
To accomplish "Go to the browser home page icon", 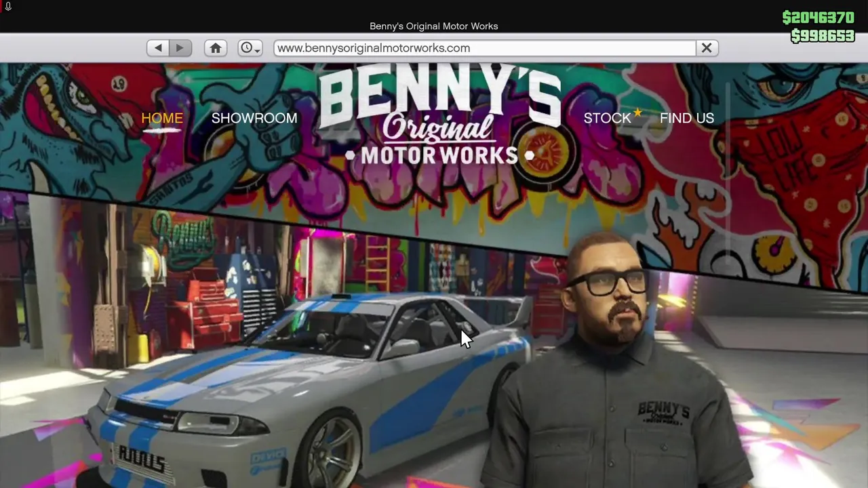I will pos(216,48).
